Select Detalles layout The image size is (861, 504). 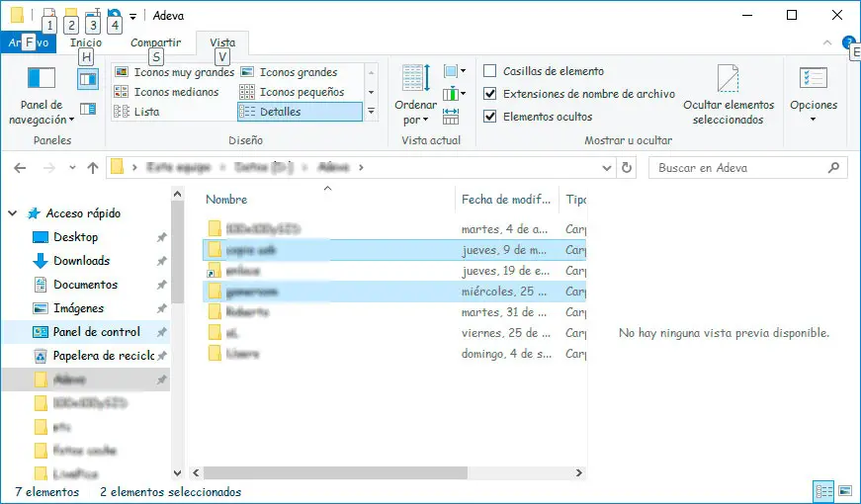pos(300,112)
